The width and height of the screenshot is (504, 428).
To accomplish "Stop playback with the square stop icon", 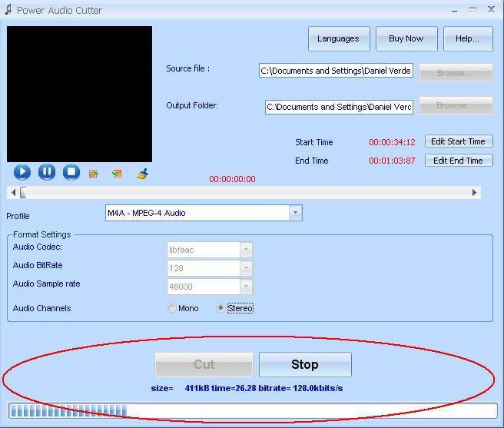I will [71, 172].
